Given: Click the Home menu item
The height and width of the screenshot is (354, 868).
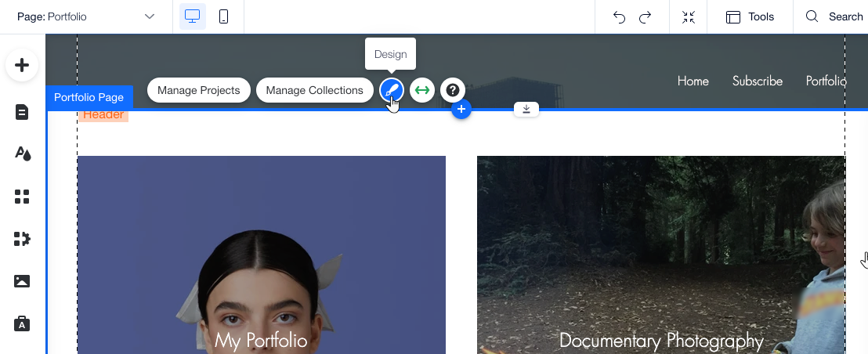Looking at the screenshot, I should [693, 81].
